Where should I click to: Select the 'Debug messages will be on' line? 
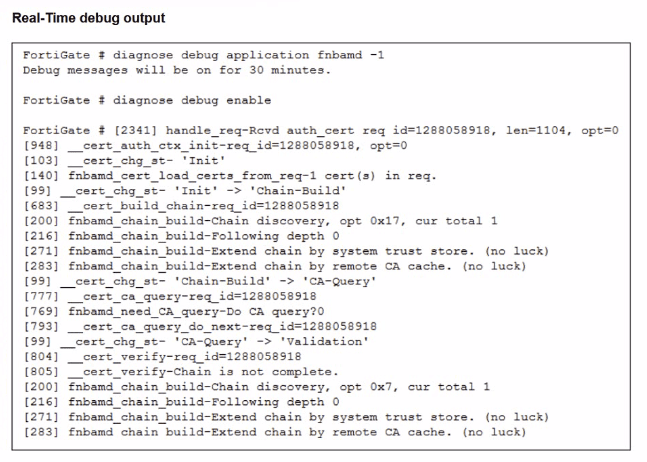click(x=176, y=70)
